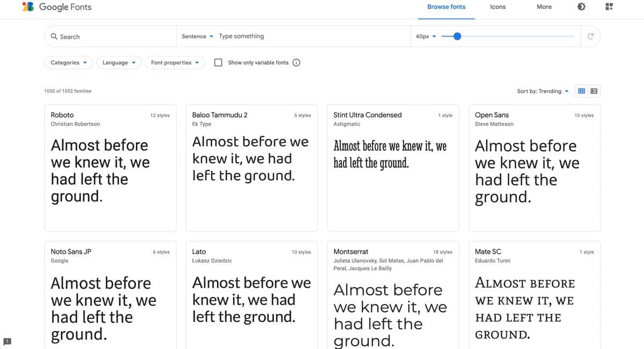Screen dimensions: 644x349
Task: Click the 1052 of 1052 families count
Action: click(68, 91)
